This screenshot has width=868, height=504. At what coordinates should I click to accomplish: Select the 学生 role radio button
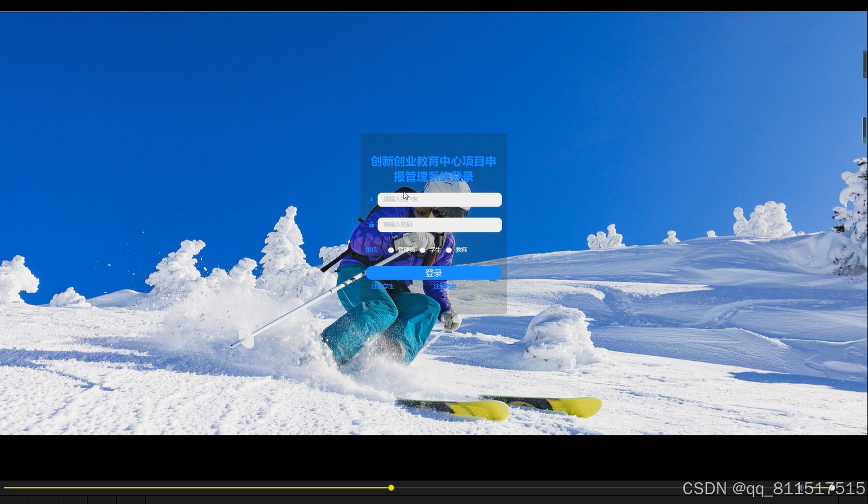point(423,250)
